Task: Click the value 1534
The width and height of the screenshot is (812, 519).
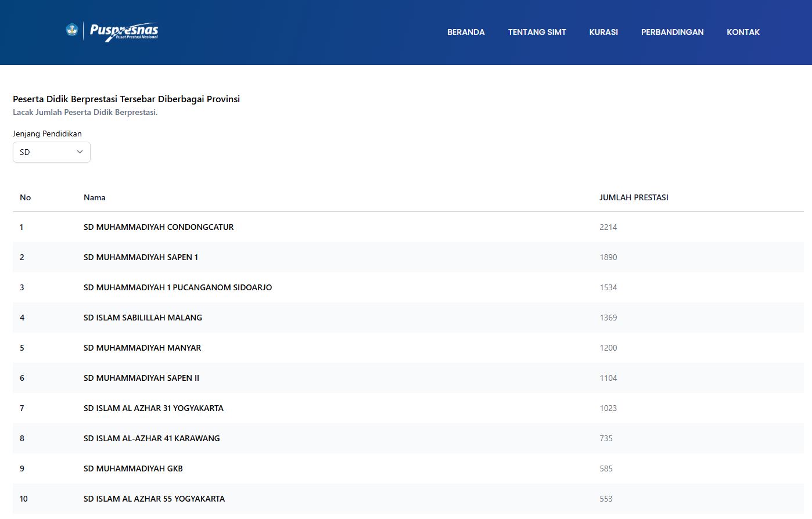Action: pyautogui.click(x=608, y=287)
